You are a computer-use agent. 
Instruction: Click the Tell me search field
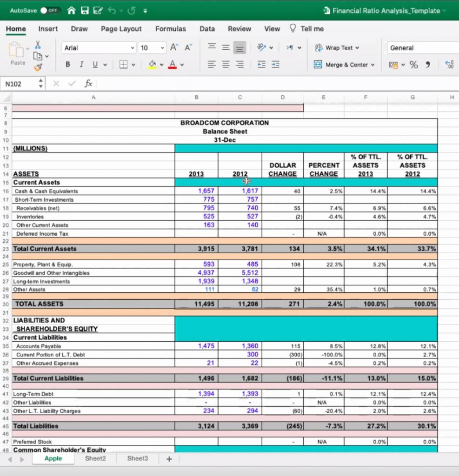[312, 28]
